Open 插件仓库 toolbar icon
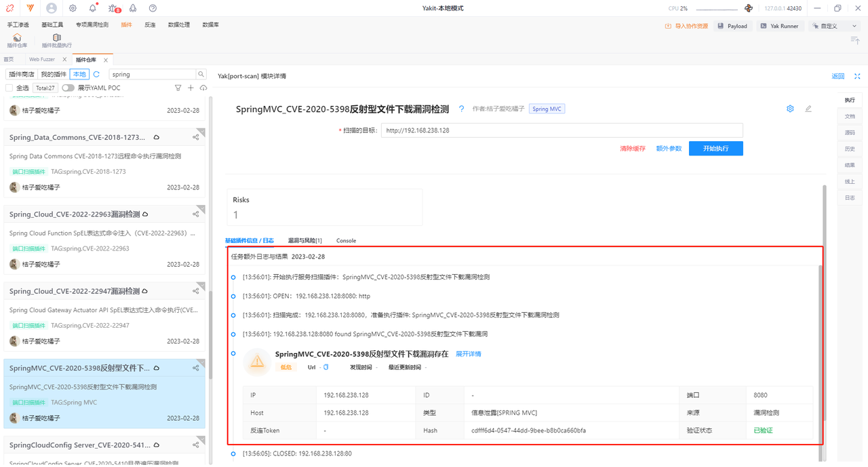Image resolution: width=868 pixels, height=467 pixels. click(x=17, y=41)
